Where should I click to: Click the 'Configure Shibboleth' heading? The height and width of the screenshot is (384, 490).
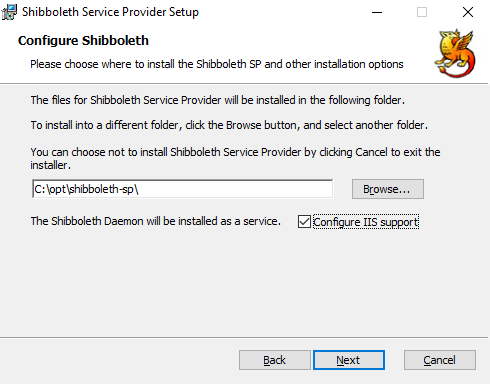[x=83, y=41]
